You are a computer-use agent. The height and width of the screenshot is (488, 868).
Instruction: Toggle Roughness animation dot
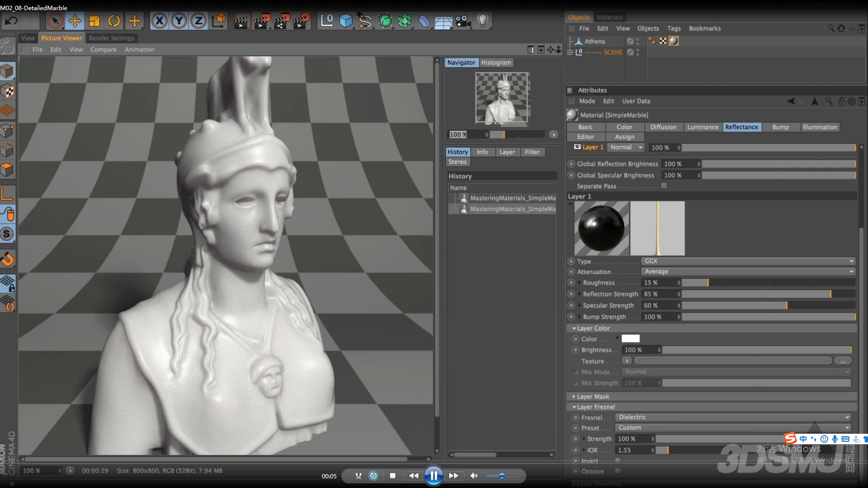pos(571,282)
